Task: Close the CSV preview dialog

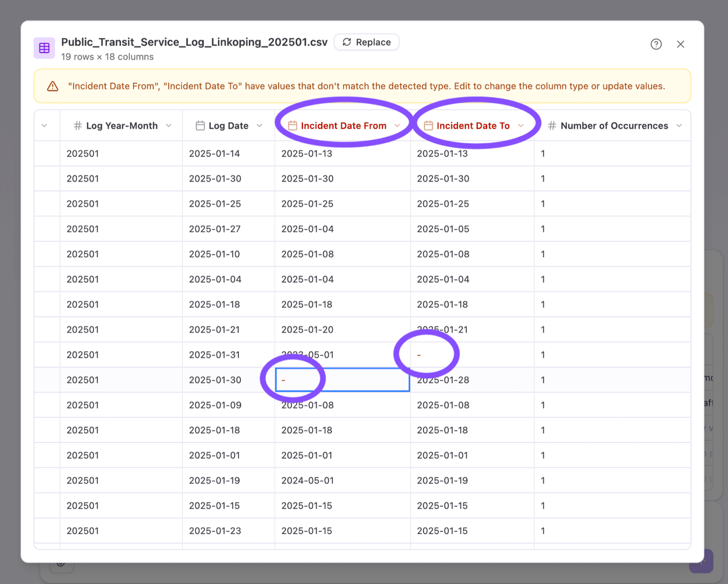Action: pyautogui.click(x=681, y=44)
